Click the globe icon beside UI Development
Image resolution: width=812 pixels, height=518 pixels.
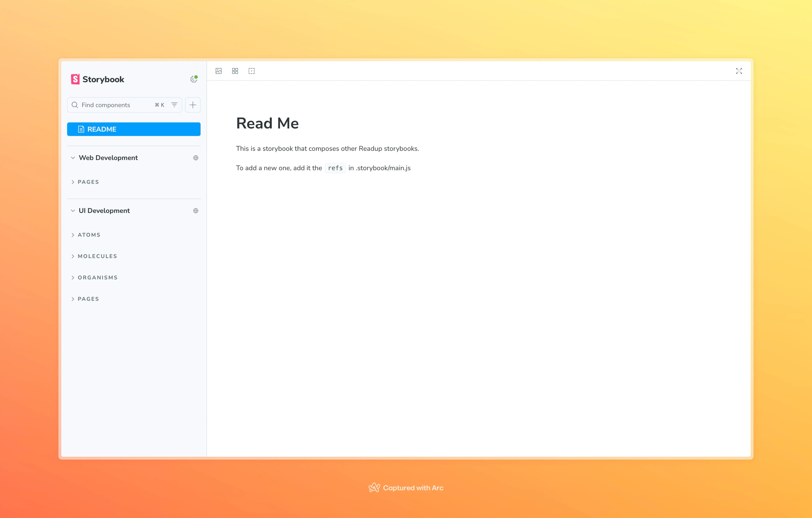(196, 211)
